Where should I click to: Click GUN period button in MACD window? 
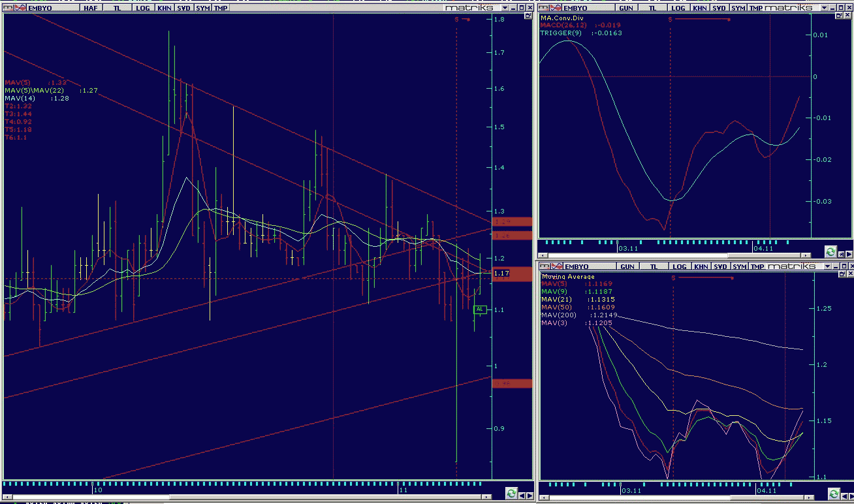click(x=626, y=8)
